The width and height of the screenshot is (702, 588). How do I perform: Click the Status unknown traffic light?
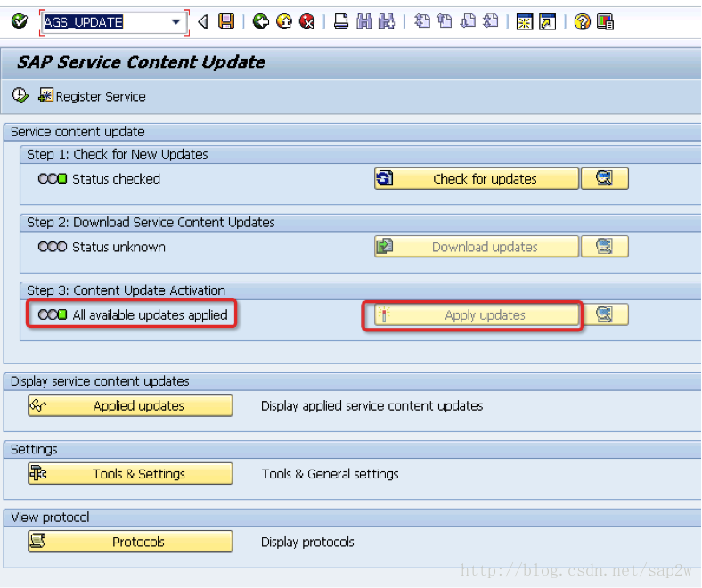pyautogui.click(x=53, y=247)
